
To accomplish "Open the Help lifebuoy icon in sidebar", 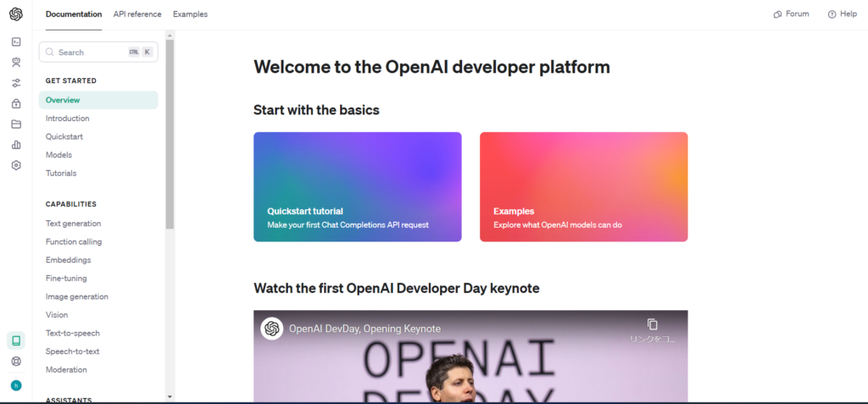I will coord(16,362).
